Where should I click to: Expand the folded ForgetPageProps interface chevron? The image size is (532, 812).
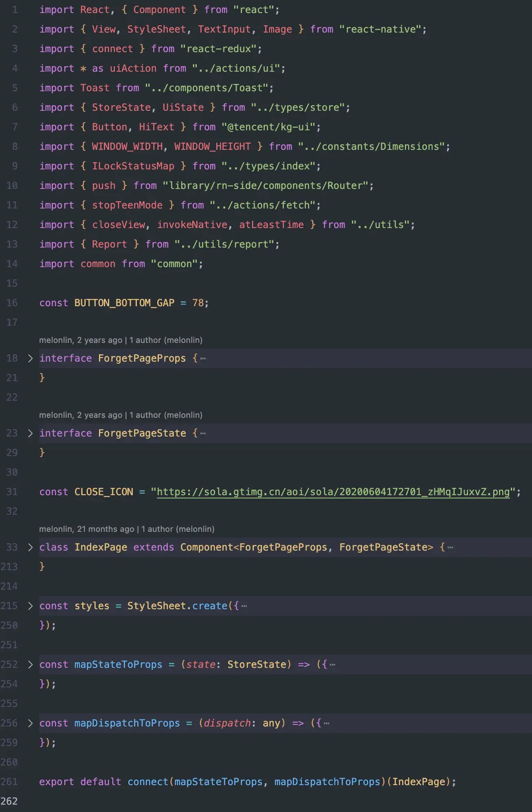click(x=30, y=358)
